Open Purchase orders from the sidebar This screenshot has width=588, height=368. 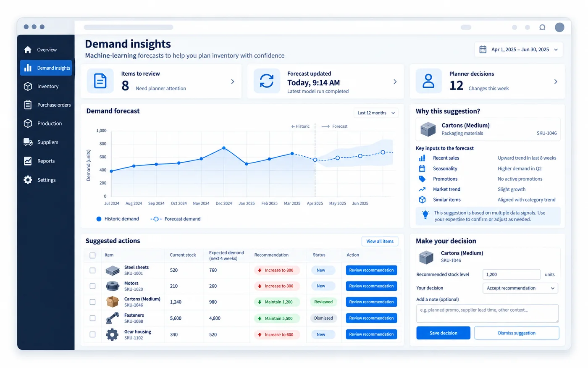[46, 105]
